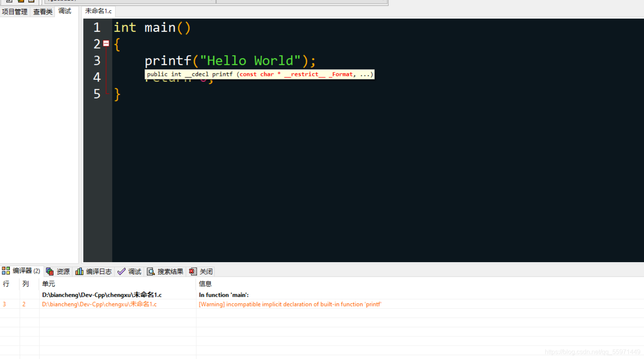Collapse the code fold marker at line 2
The height and width of the screenshot is (359, 644).
click(x=106, y=43)
